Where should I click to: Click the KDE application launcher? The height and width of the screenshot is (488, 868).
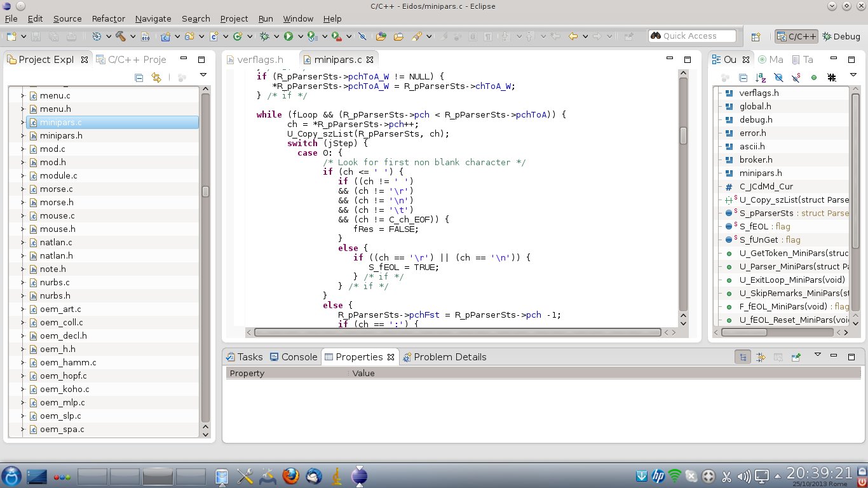point(11,475)
